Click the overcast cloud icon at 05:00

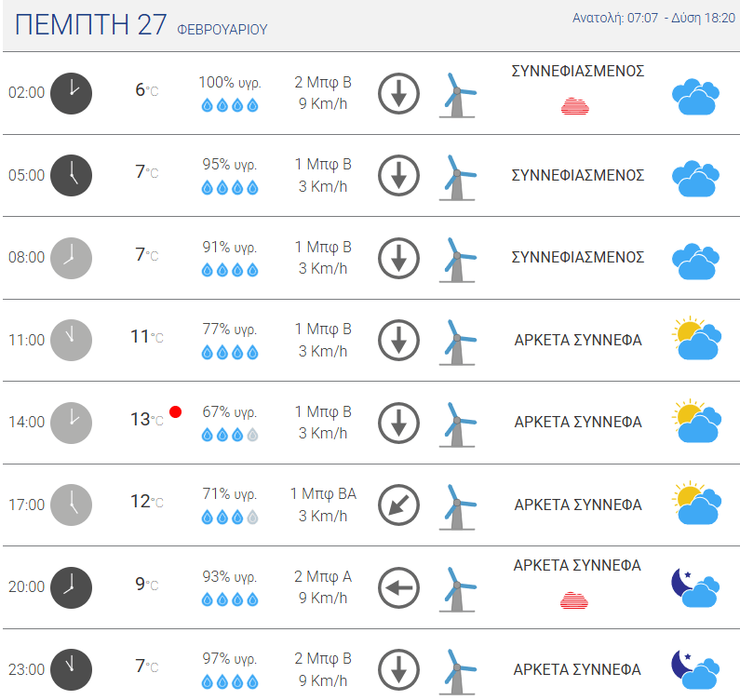click(x=695, y=179)
